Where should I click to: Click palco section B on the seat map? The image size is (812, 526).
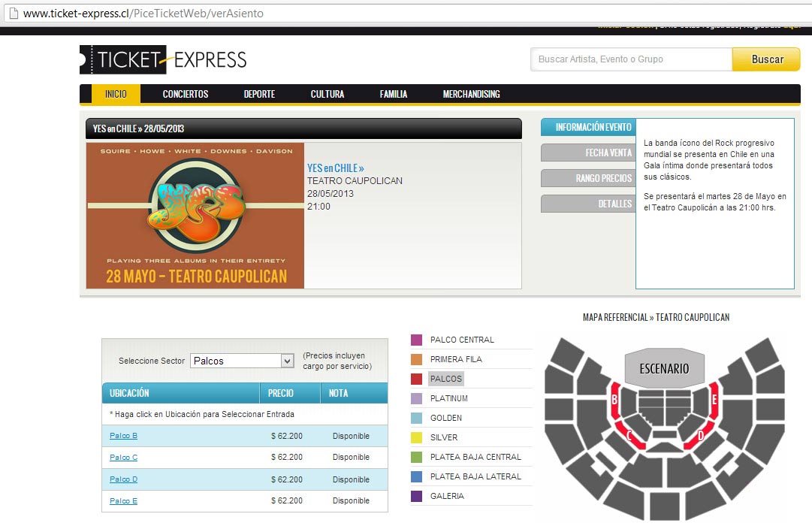click(615, 400)
